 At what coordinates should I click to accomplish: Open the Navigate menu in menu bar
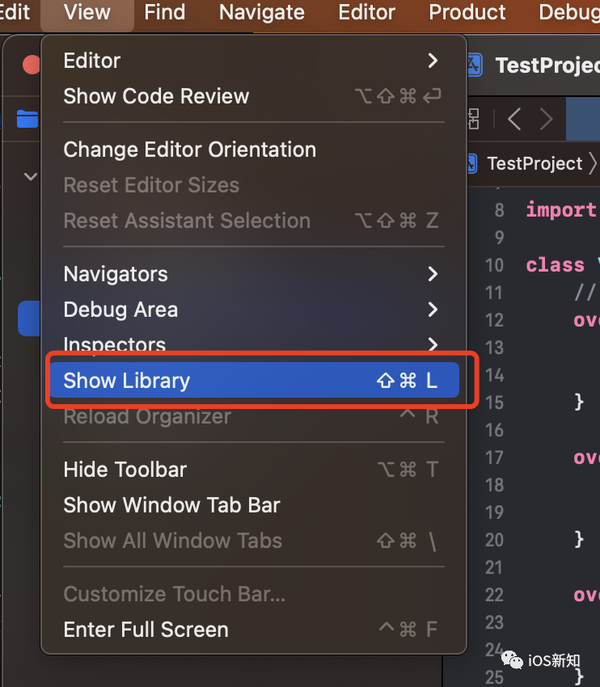point(261,13)
